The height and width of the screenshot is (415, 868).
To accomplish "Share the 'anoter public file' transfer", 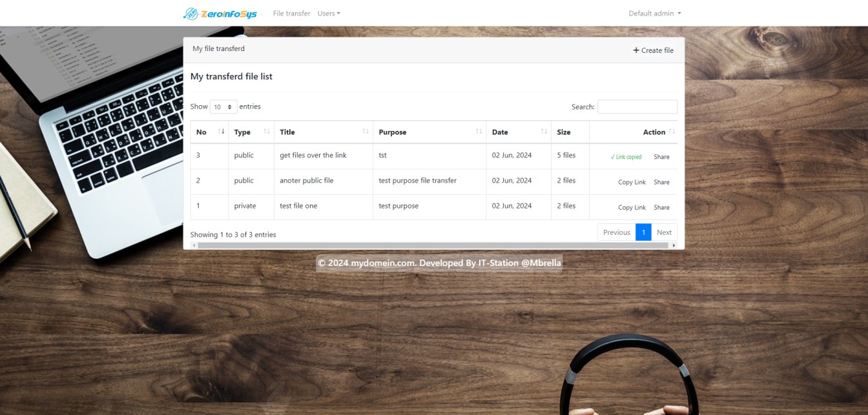I will (x=661, y=182).
